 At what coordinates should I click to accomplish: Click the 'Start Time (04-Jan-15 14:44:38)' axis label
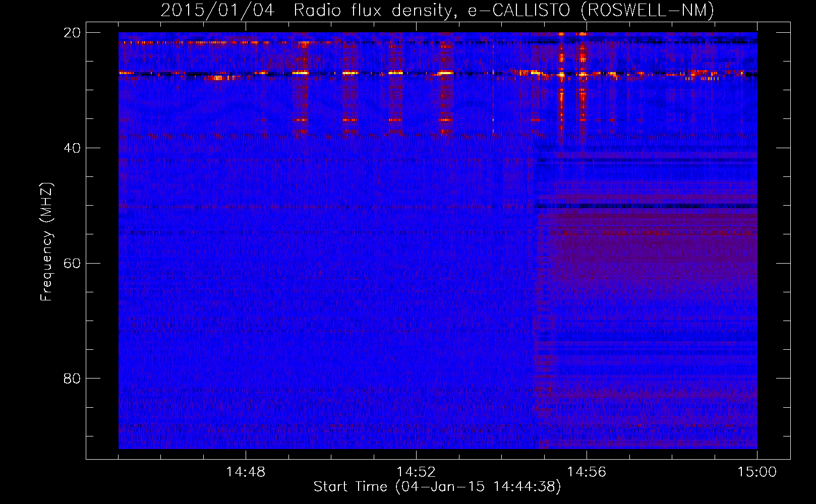click(437, 487)
